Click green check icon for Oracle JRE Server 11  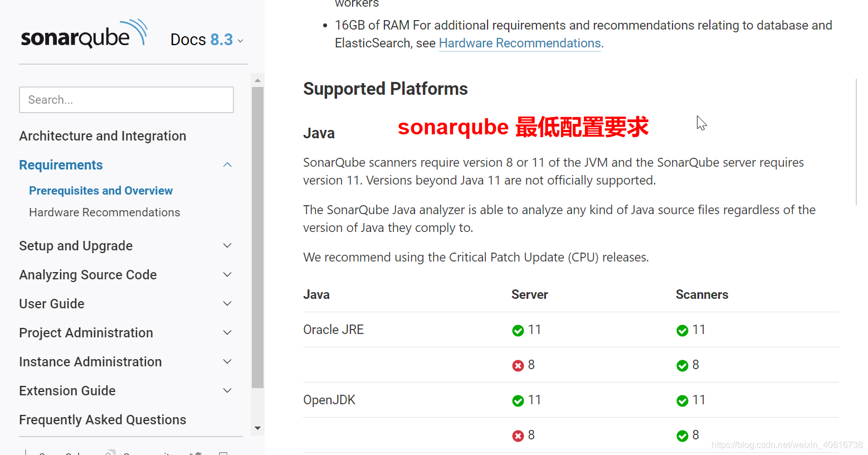518,331
